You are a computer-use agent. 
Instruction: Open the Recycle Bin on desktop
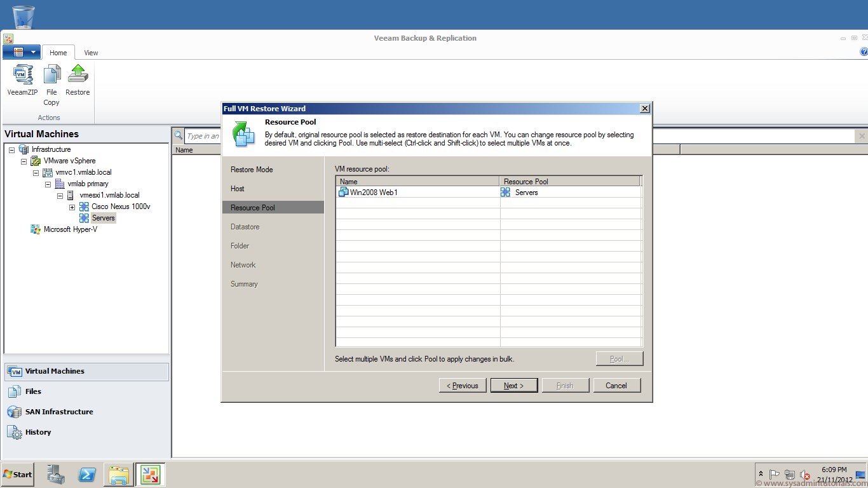(x=24, y=17)
